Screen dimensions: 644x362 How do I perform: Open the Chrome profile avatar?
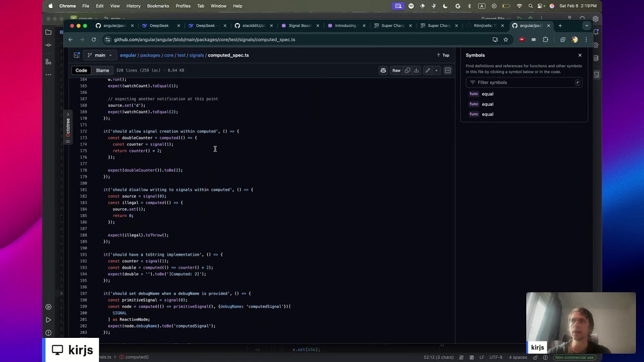click(x=575, y=39)
